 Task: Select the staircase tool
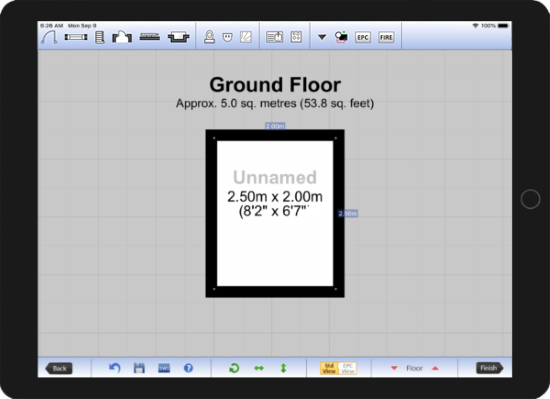click(100, 37)
